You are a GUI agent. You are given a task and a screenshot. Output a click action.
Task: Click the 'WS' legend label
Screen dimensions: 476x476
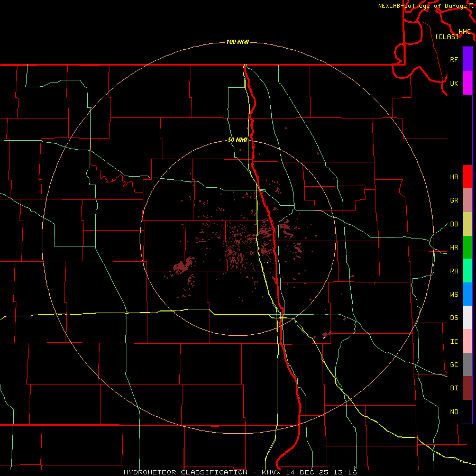[454, 295]
